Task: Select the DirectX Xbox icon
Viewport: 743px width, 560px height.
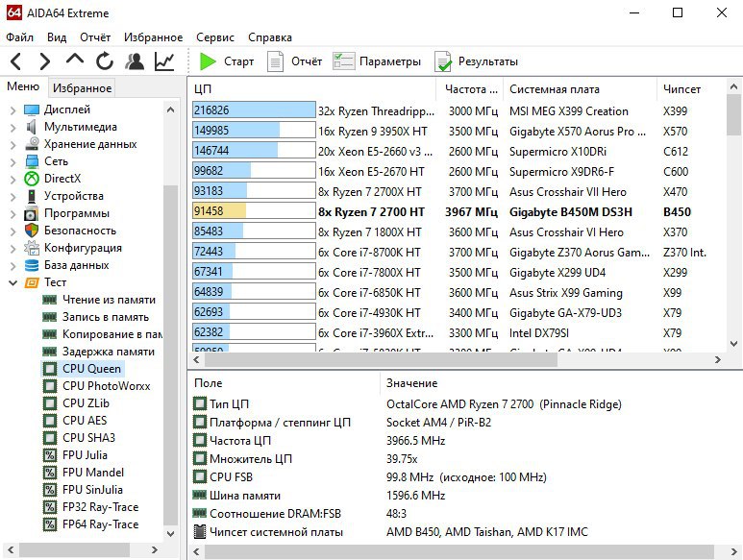Action: pos(32,179)
